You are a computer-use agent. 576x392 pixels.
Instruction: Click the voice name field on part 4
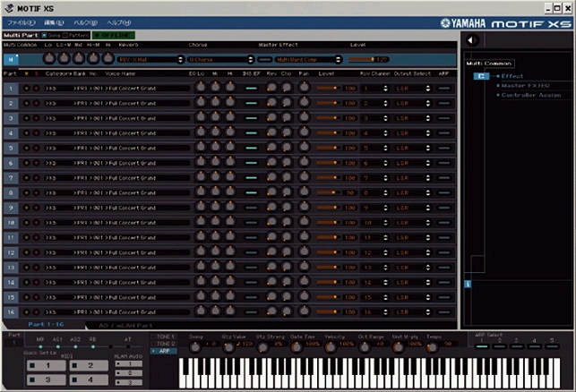[x=149, y=133]
